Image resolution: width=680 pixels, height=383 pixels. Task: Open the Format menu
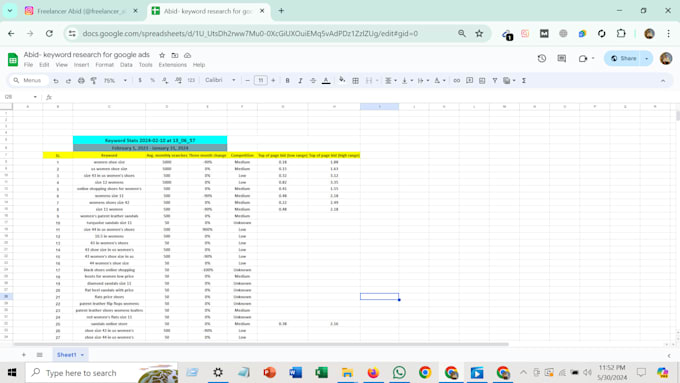(104, 65)
